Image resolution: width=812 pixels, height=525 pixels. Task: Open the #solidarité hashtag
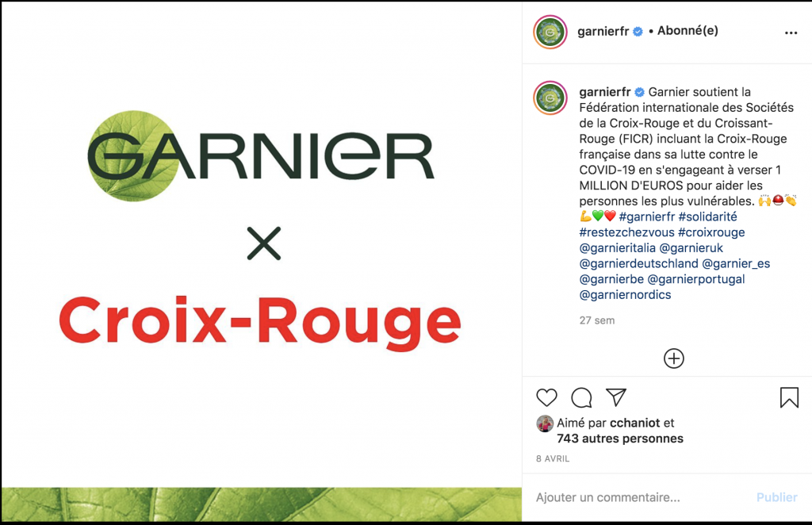(707, 217)
